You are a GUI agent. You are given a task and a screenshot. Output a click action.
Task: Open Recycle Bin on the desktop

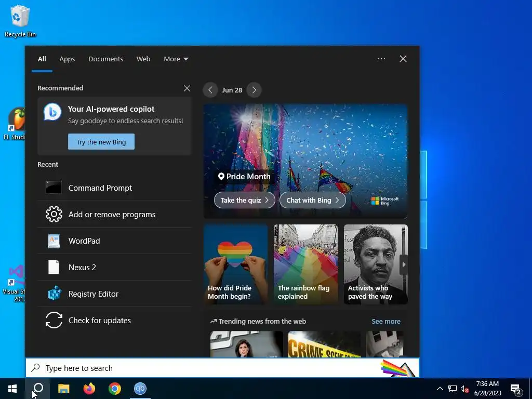pos(20,21)
